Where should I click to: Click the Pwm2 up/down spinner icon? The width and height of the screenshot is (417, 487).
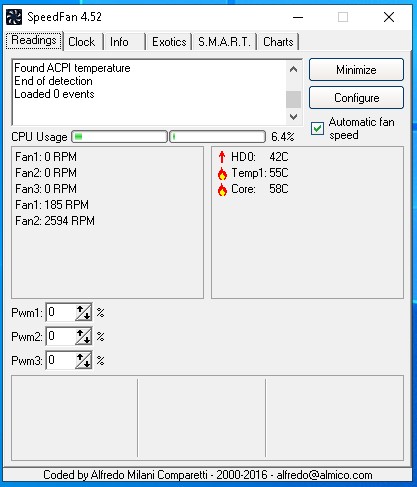coord(83,336)
